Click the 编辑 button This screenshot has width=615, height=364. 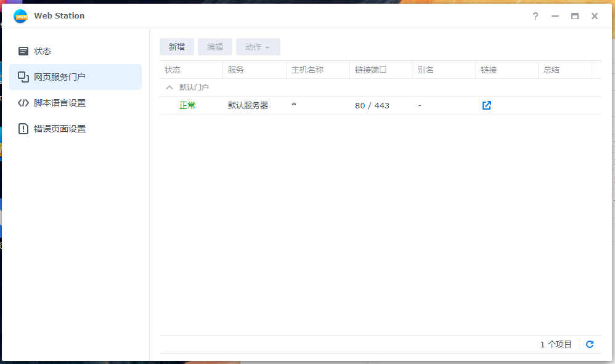click(214, 46)
